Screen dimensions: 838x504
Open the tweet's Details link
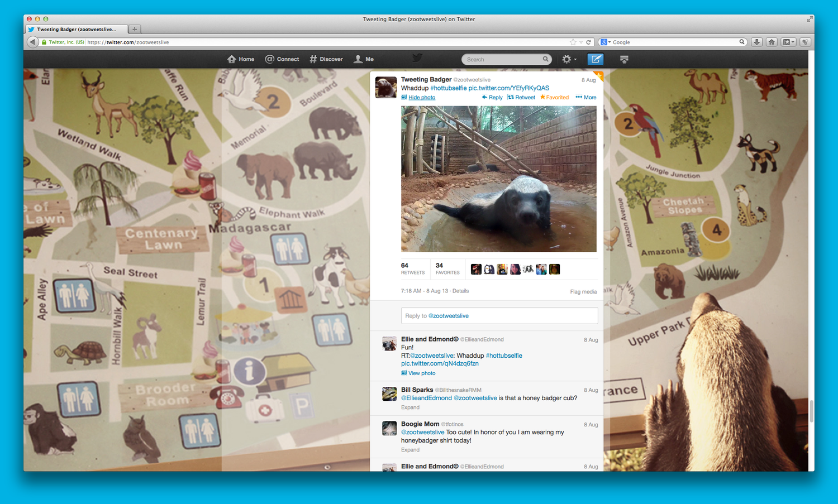tap(460, 291)
